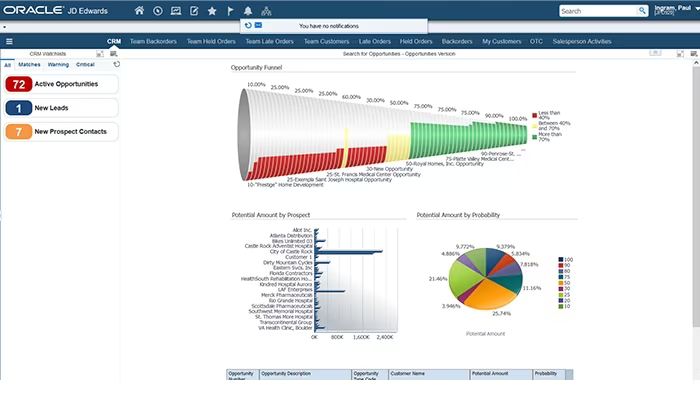Refresh the watchlists list

(117, 64)
